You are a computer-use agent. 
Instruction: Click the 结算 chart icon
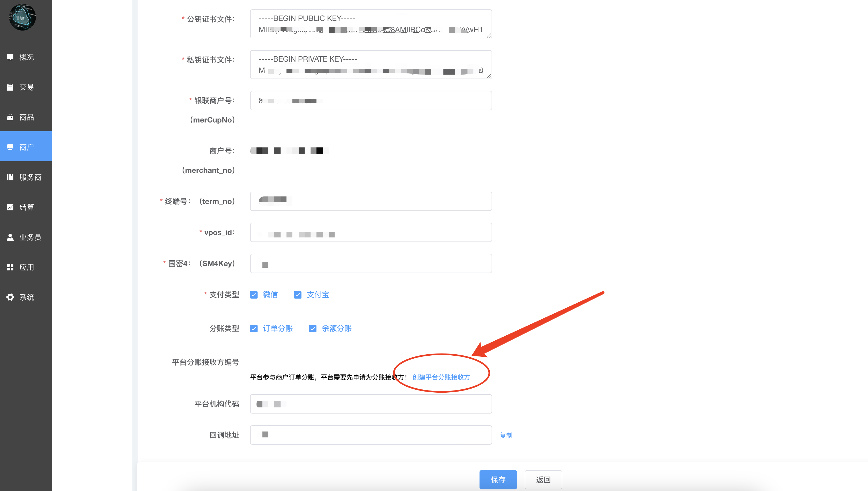point(10,207)
